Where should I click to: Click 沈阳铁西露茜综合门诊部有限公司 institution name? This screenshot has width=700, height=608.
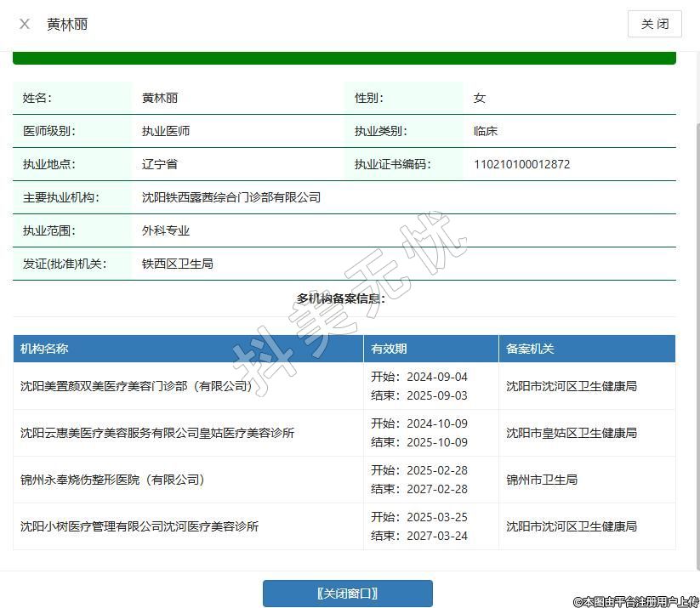click(231, 197)
